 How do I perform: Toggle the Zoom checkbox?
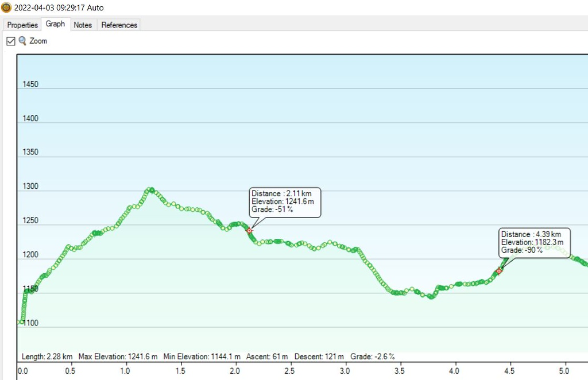(x=10, y=41)
